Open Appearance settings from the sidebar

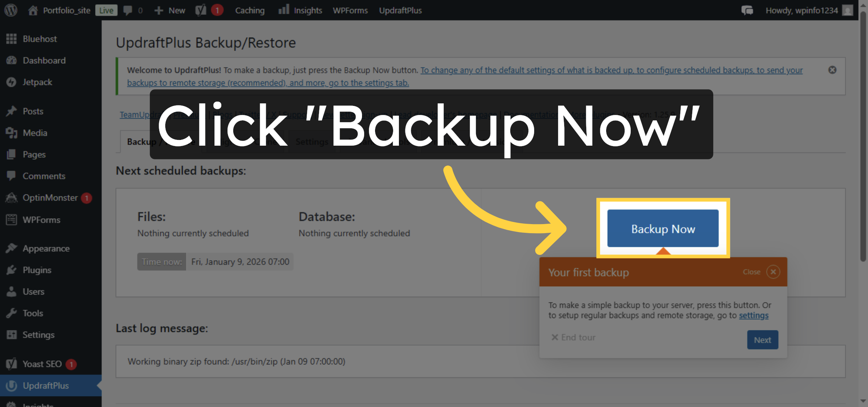(46, 248)
